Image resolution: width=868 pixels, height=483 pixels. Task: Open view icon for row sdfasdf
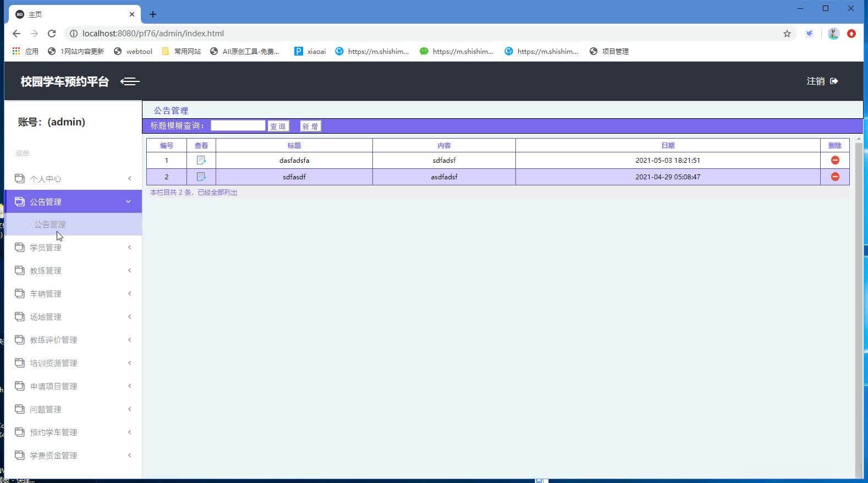click(201, 177)
